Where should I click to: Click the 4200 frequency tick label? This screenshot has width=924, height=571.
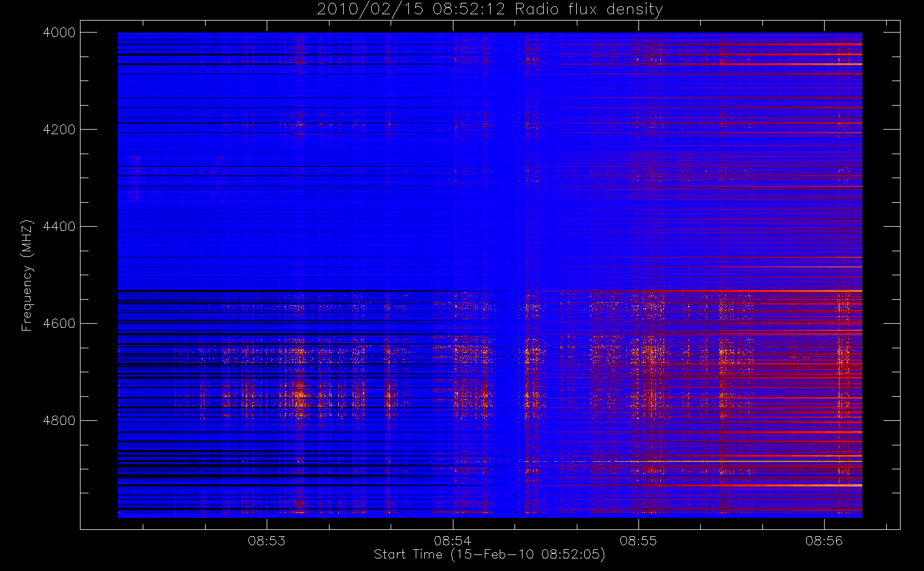pos(59,130)
